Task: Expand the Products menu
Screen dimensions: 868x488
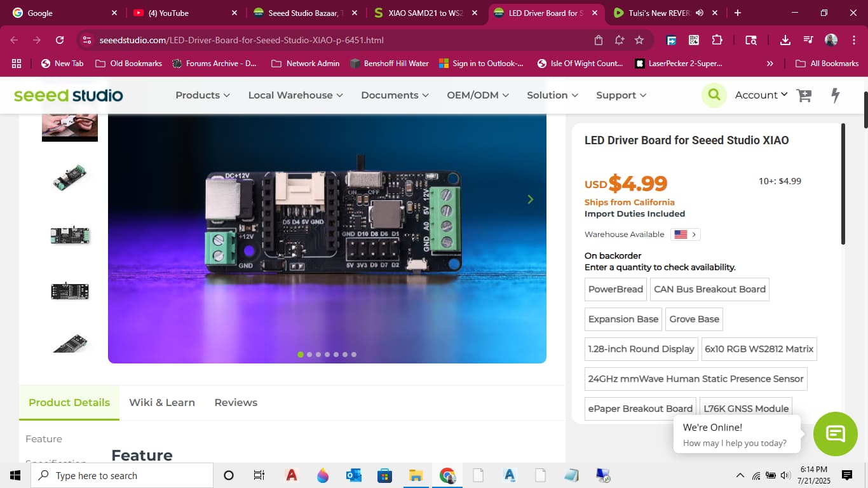Action: coord(203,95)
